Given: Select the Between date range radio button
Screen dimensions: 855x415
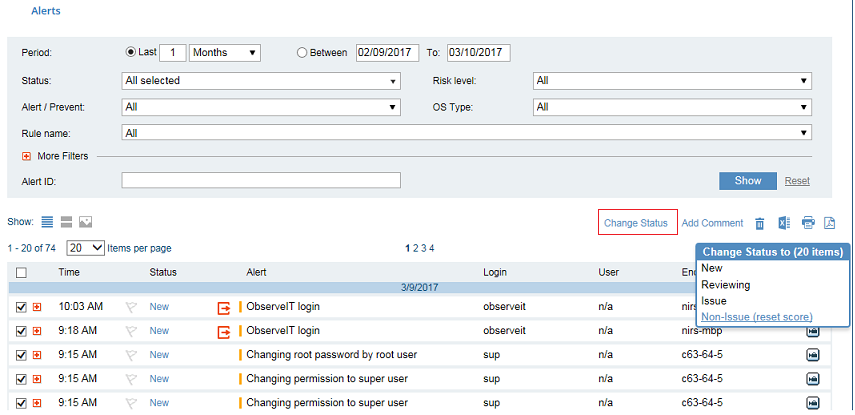Looking at the screenshot, I should 302,53.
